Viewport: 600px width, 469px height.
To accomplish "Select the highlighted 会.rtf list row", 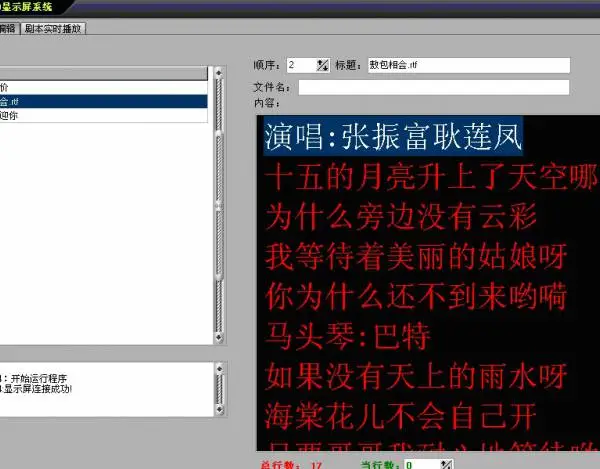I will 103,101.
